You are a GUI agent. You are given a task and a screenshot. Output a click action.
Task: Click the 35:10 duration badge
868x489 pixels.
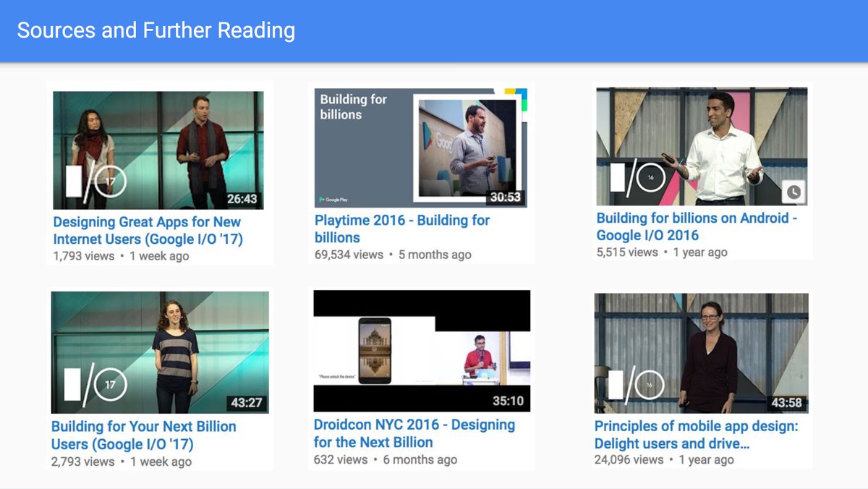click(509, 401)
